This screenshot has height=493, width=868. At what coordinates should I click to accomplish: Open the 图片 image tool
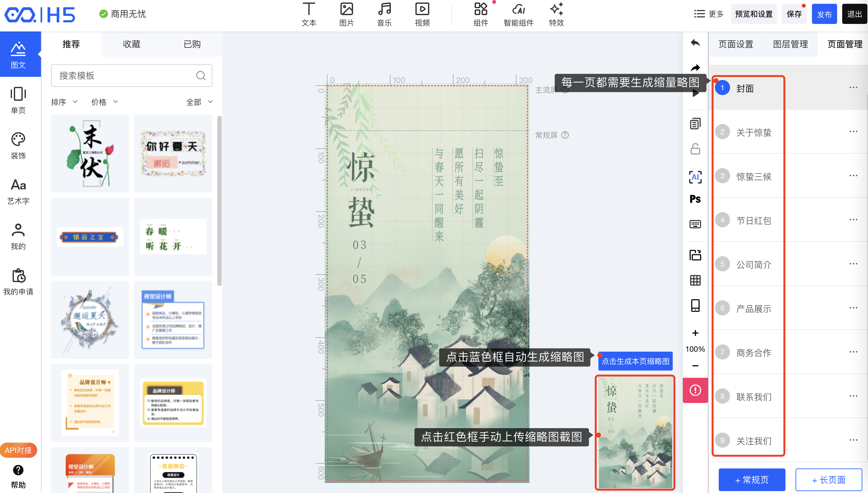tap(346, 14)
